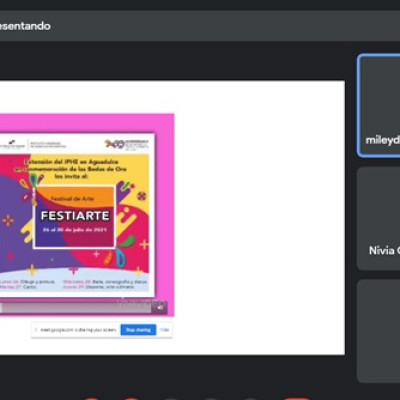Click the speaker icon below the slide

pos(160,307)
